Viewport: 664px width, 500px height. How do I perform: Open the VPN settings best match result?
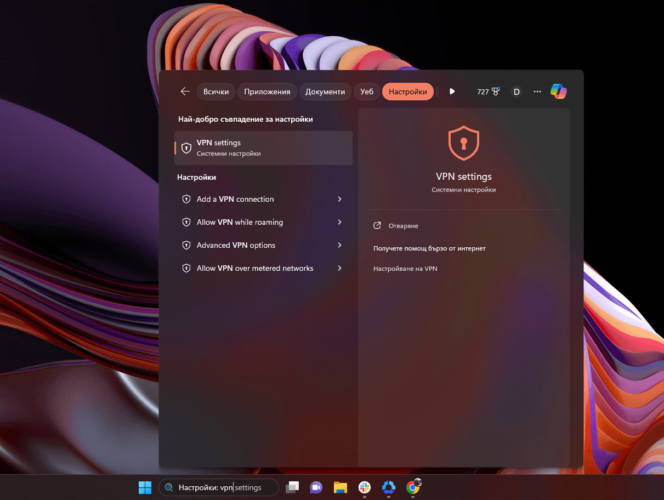(x=263, y=148)
